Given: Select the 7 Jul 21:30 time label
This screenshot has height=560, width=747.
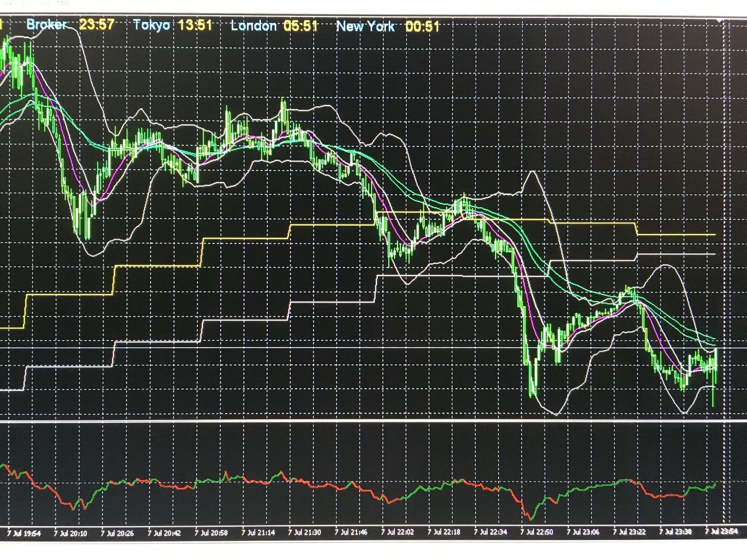Looking at the screenshot, I should (x=304, y=533).
